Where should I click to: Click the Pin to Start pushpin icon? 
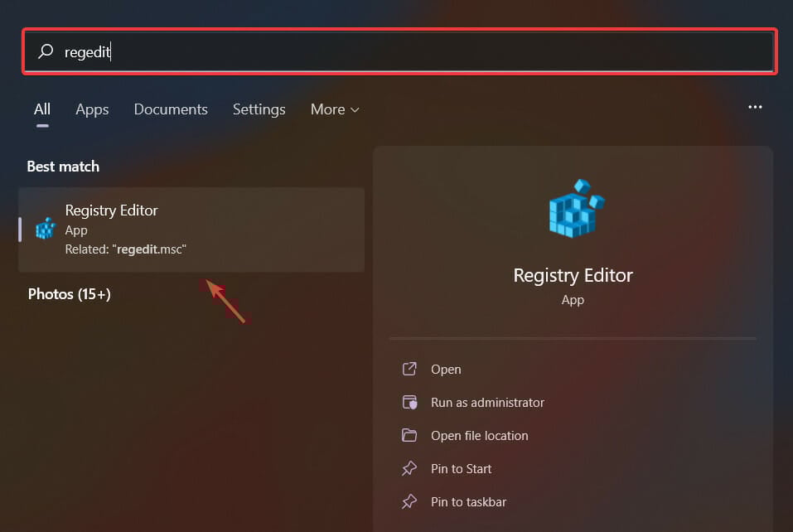point(409,468)
